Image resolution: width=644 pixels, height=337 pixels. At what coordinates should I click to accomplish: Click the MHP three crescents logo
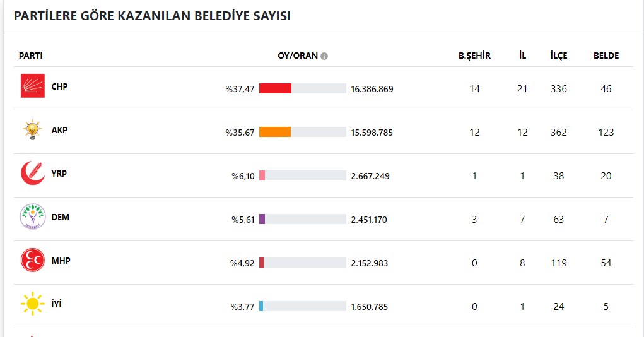click(33, 261)
